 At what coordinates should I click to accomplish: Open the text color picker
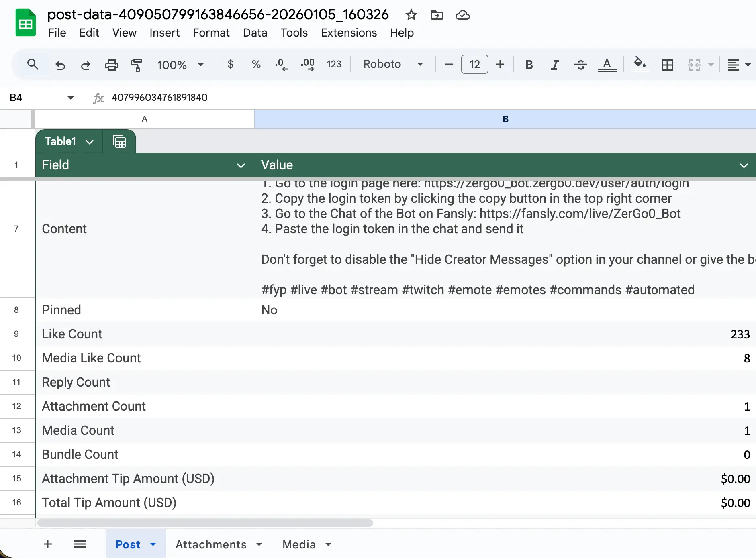coord(607,64)
